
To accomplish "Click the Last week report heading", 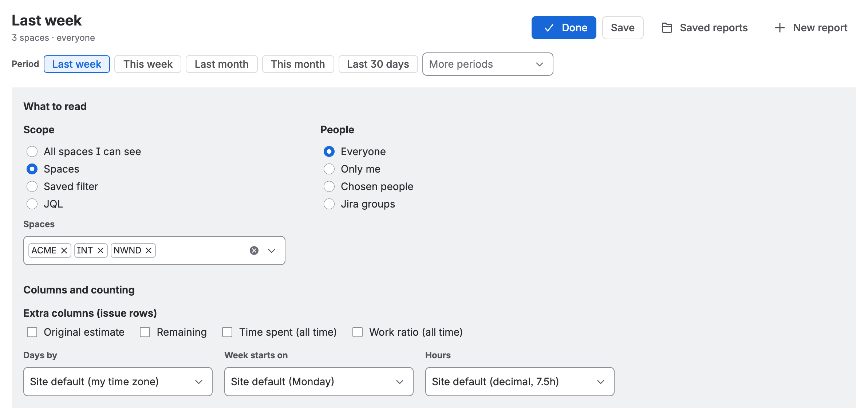I will tap(47, 20).
